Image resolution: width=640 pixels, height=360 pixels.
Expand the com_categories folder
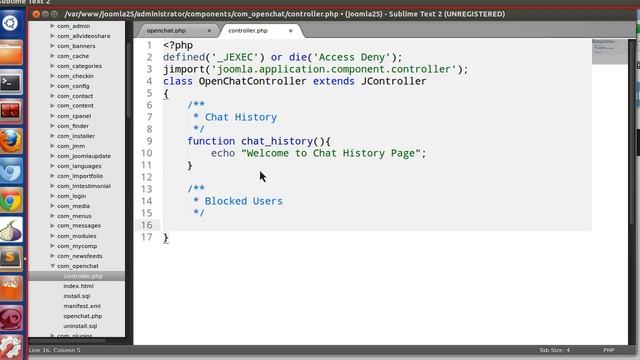tap(52, 66)
